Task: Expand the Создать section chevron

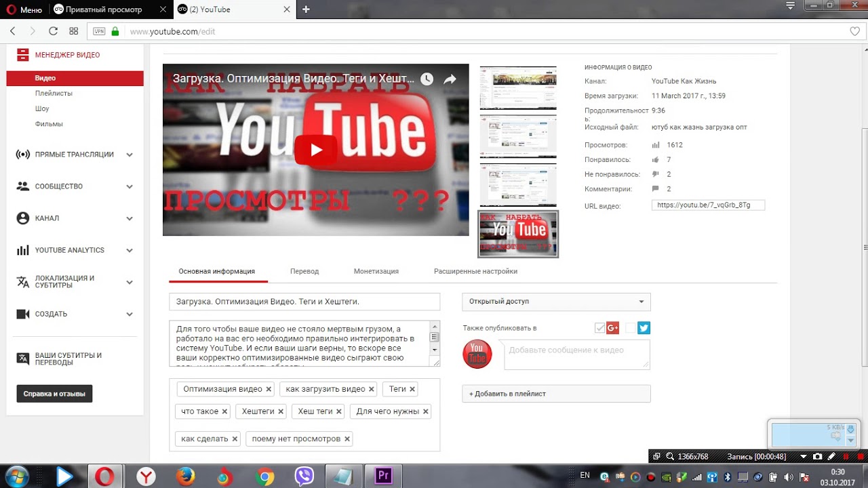Action: 130,314
